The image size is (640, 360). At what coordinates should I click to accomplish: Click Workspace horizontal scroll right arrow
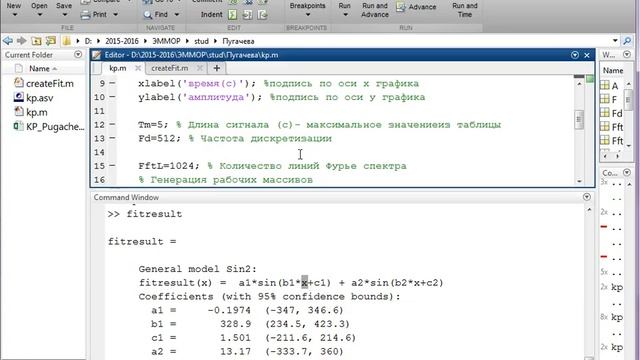[617, 156]
